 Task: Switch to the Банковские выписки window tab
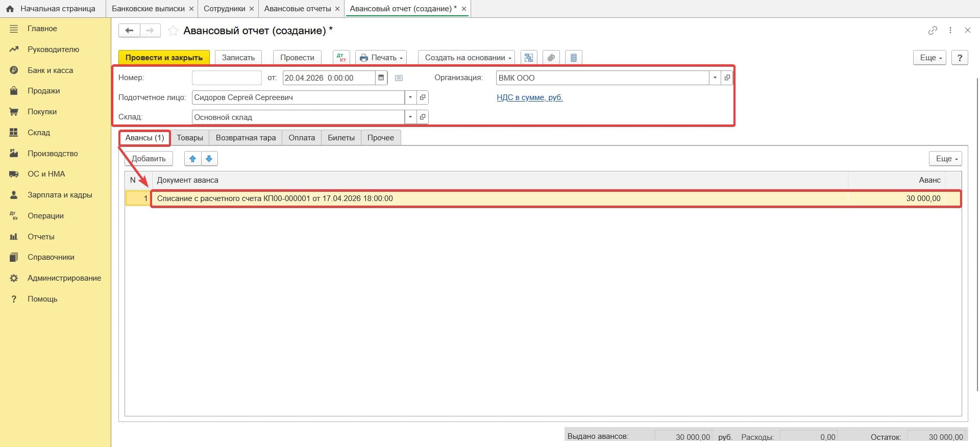pos(148,9)
